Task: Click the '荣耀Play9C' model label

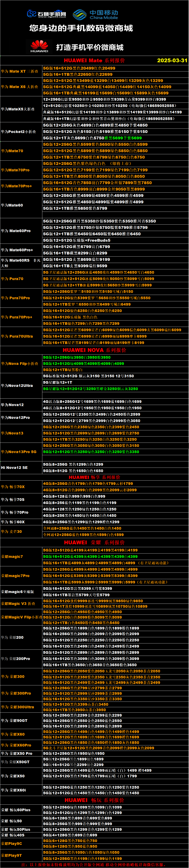Action: (11, 844)
